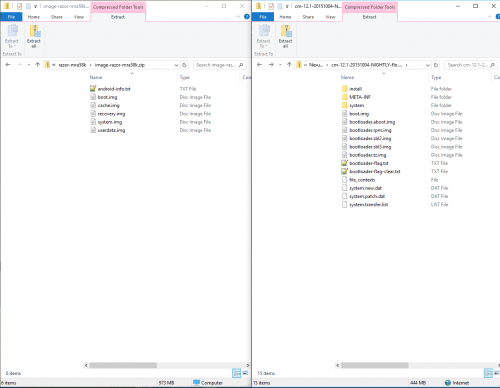Image resolution: width=500 pixels, height=388 pixels.
Task: Sort by Type column in right window
Action: click(436, 77)
